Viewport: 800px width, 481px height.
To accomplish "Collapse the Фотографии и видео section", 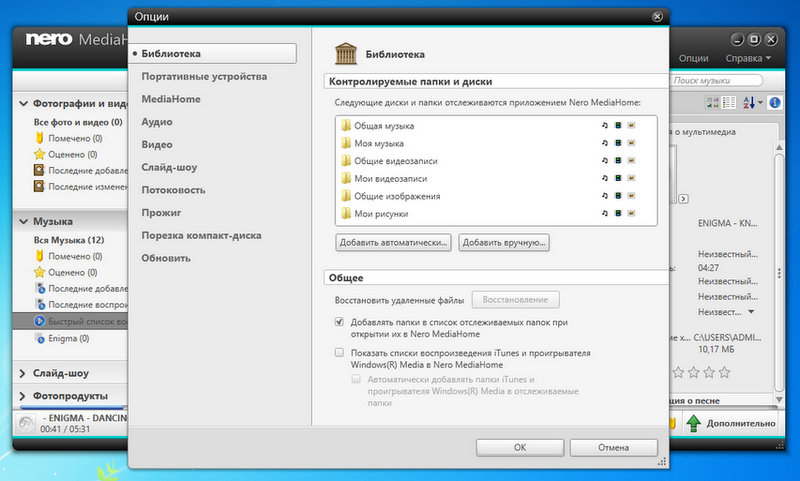I will pyautogui.click(x=23, y=103).
